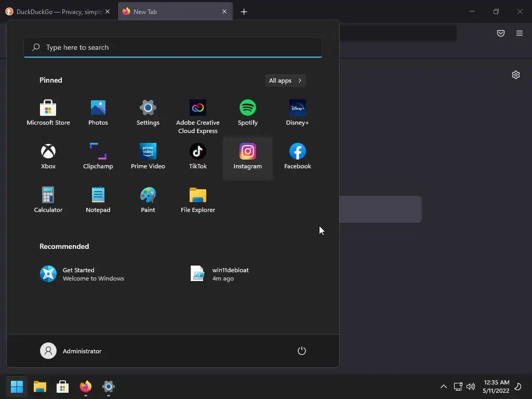Click the Start menu power button

tap(302, 351)
